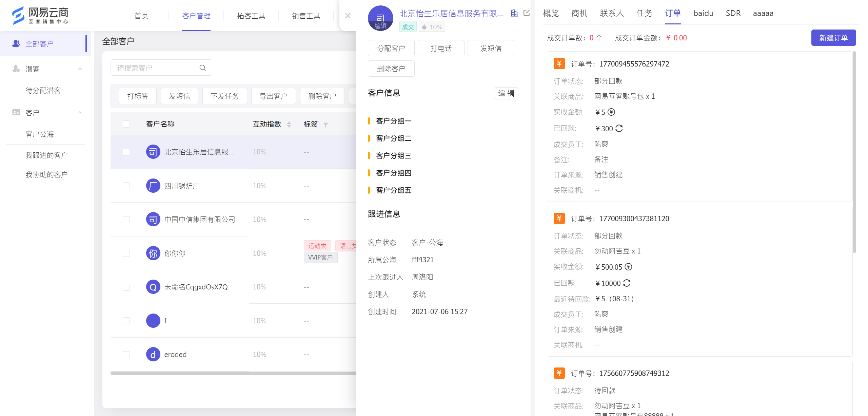
Task: Expand 客户分组一 section
Action: (x=393, y=121)
